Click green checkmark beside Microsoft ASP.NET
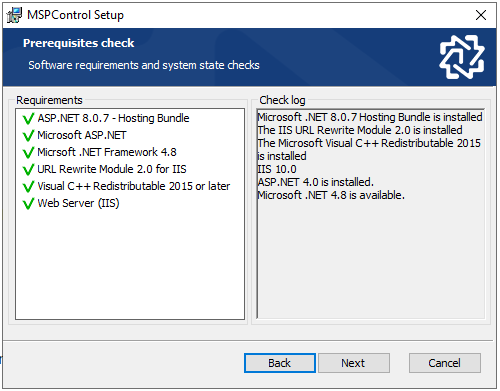The height and width of the screenshot is (391, 500). pyautogui.click(x=28, y=136)
